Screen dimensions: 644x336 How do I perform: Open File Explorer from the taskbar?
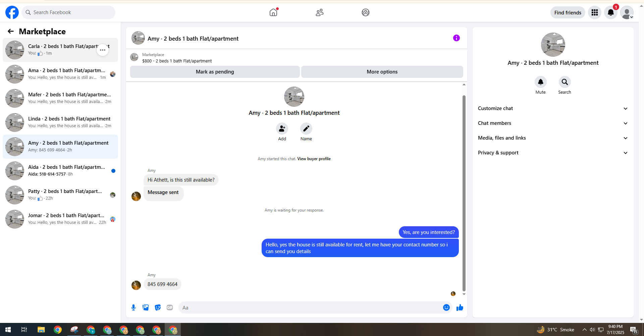coord(41,330)
